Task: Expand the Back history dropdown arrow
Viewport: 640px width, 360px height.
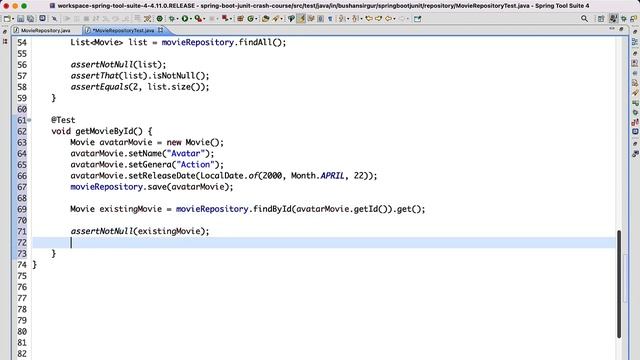Action: click(x=394, y=19)
